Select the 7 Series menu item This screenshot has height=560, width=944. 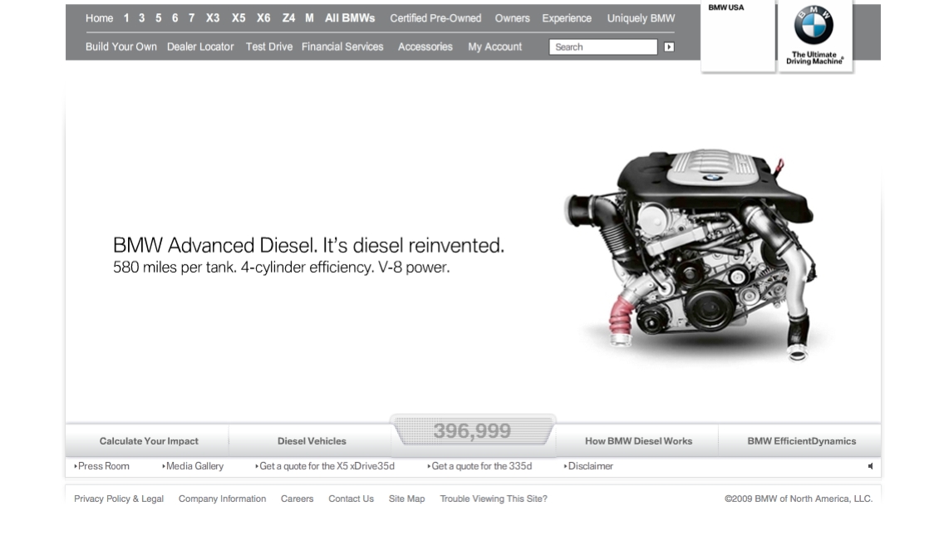tap(191, 18)
